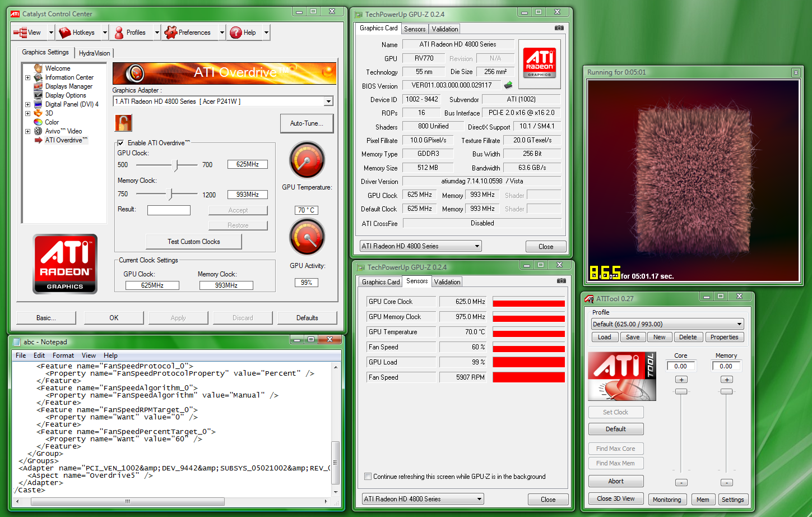This screenshot has height=517, width=812.
Task: Click the Defaults button in Catalyst
Action: coord(307,318)
